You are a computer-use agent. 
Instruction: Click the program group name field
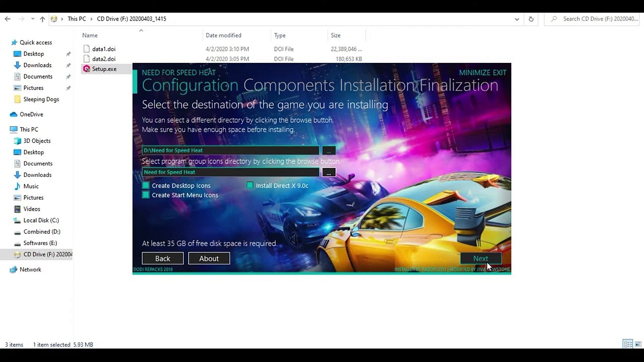click(230, 172)
